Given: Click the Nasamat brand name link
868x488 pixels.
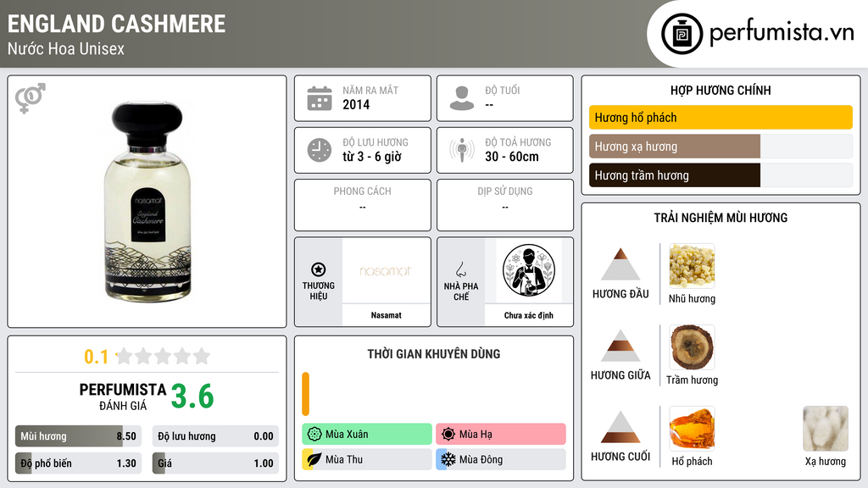Looking at the screenshot, I should pos(386,315).
